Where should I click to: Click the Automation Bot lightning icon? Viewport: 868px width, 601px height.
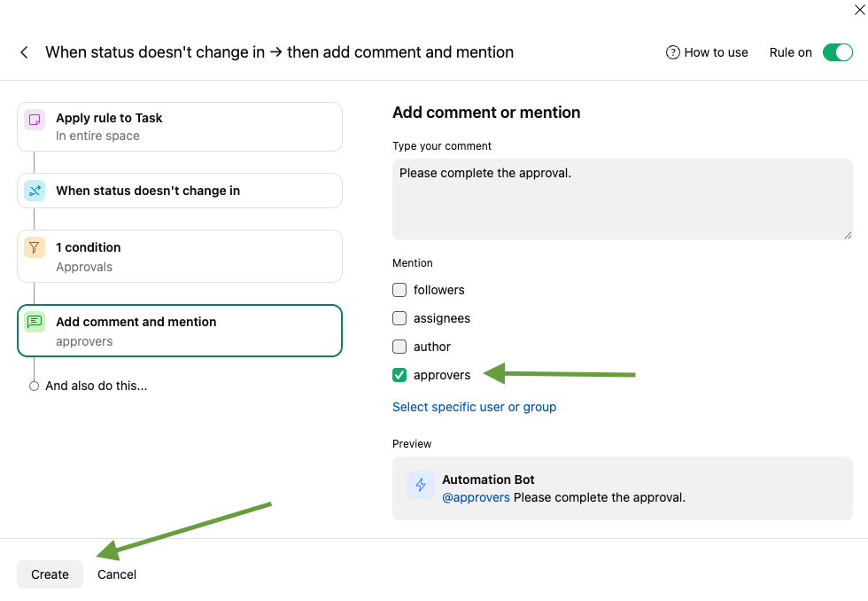(421, 485)
